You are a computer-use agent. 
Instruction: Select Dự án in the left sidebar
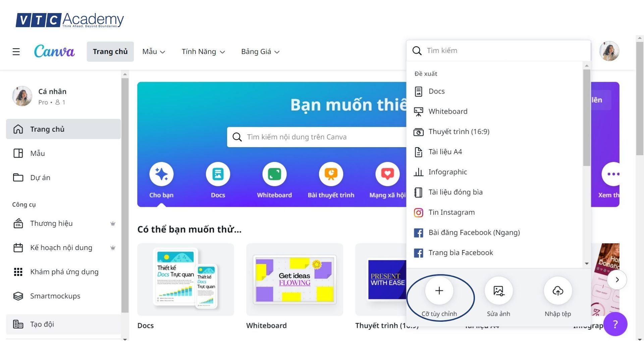tap(40, 178)
